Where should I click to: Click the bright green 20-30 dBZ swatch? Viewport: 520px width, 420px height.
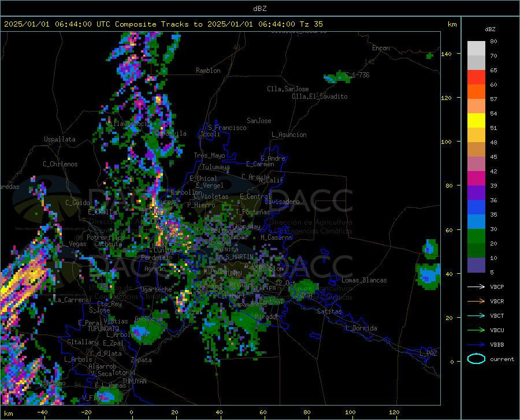pos(476,236)
